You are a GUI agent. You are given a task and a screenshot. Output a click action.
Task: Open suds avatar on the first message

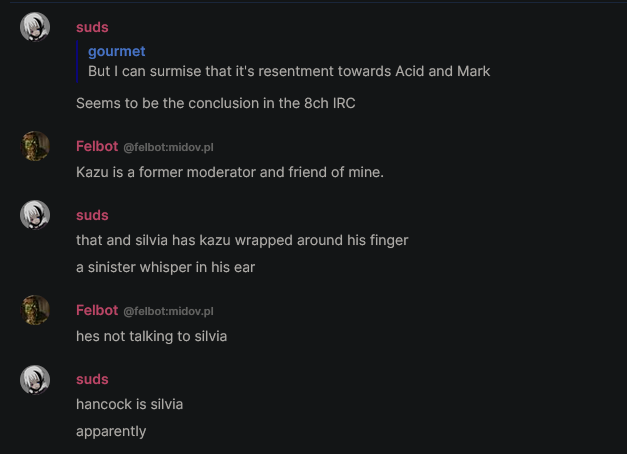coord(35,27)
